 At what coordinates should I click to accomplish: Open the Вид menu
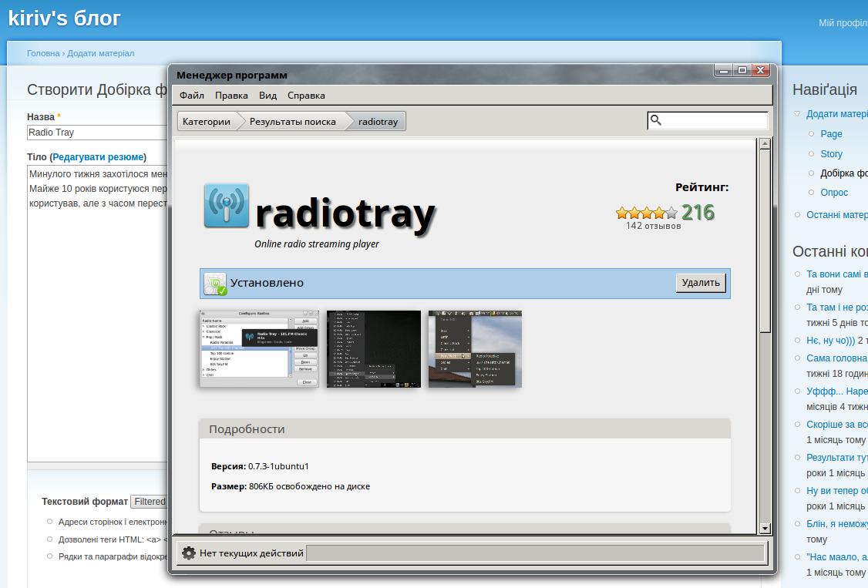[268, 96]
